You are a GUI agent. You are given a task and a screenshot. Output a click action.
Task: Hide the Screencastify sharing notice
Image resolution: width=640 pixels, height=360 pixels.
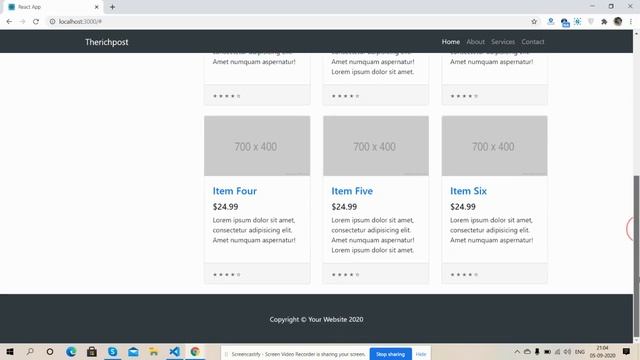[421, 354]
